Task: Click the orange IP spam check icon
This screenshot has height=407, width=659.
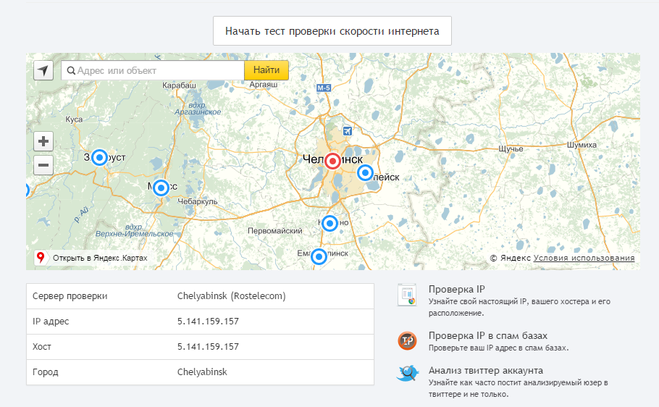Action: point(407,341)
